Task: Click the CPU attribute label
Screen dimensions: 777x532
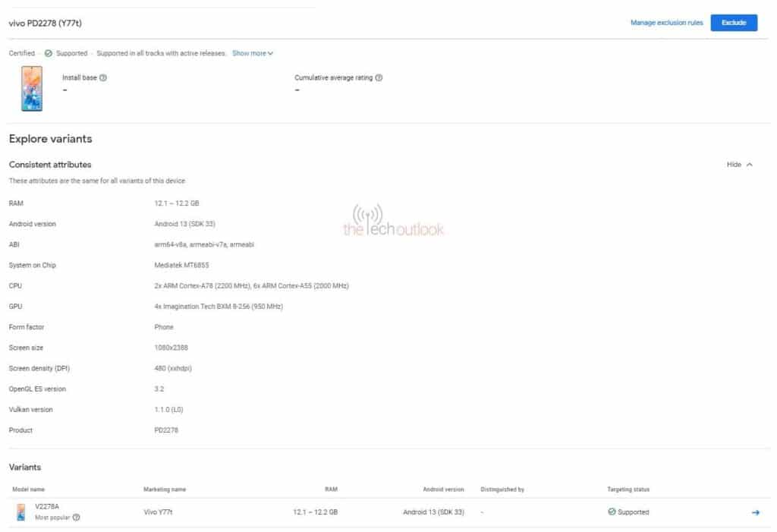Action: tap(15, 286)
